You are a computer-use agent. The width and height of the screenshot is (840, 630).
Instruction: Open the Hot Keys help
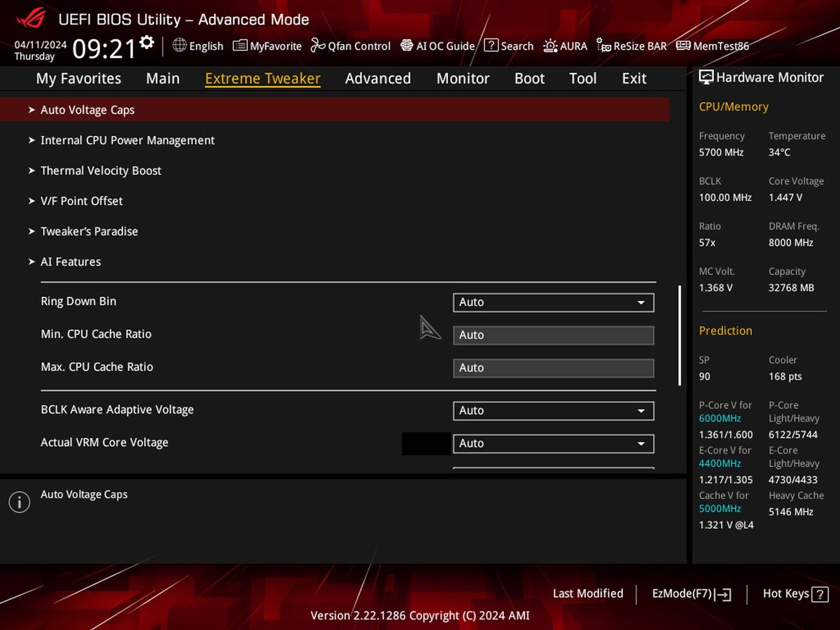786,593
